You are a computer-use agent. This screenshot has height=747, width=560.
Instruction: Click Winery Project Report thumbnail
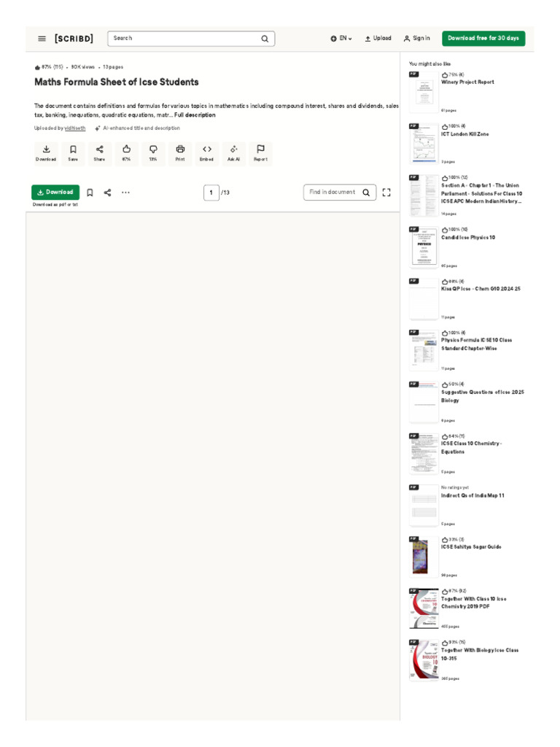(424, 92)
